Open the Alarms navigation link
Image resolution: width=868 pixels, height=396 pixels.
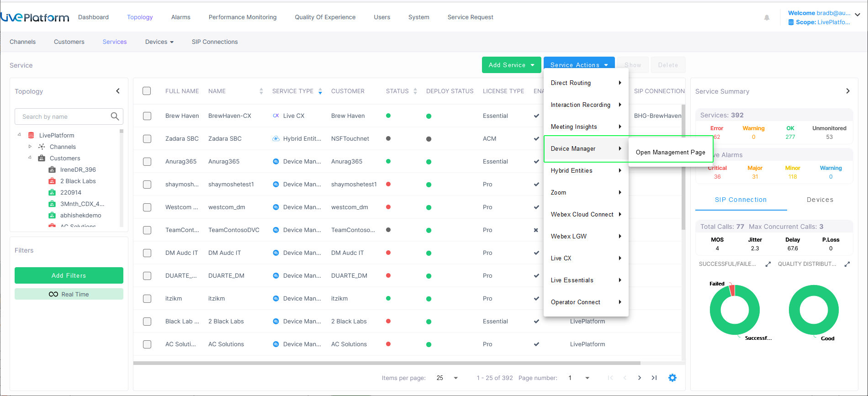pyautogui.click(x=181, y=17)
